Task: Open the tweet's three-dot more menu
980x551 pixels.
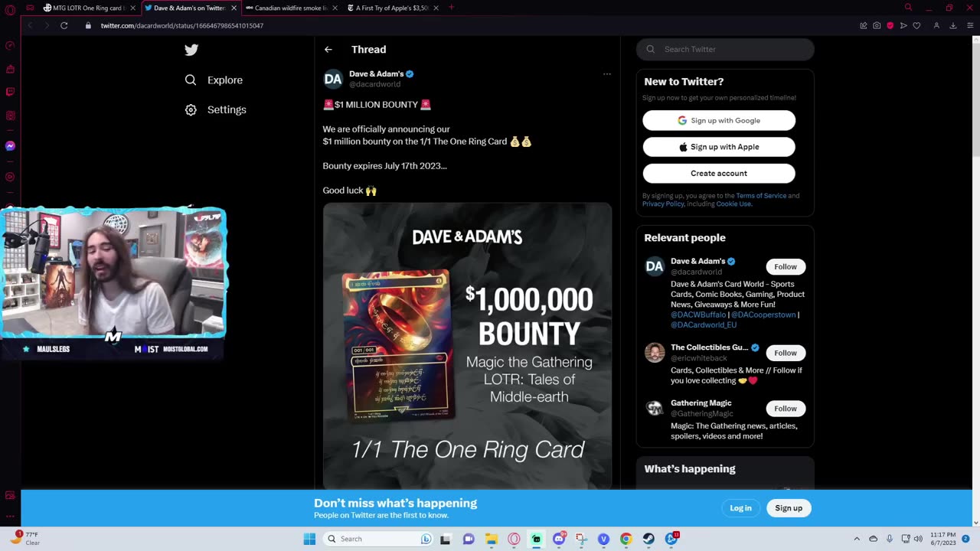Action: click(606, 74)
